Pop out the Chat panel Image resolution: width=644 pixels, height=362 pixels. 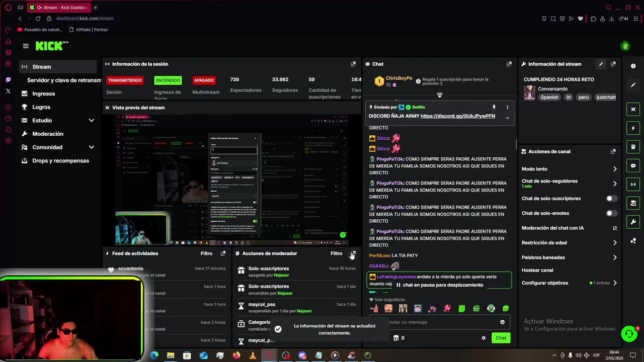(x=509, y=64)
